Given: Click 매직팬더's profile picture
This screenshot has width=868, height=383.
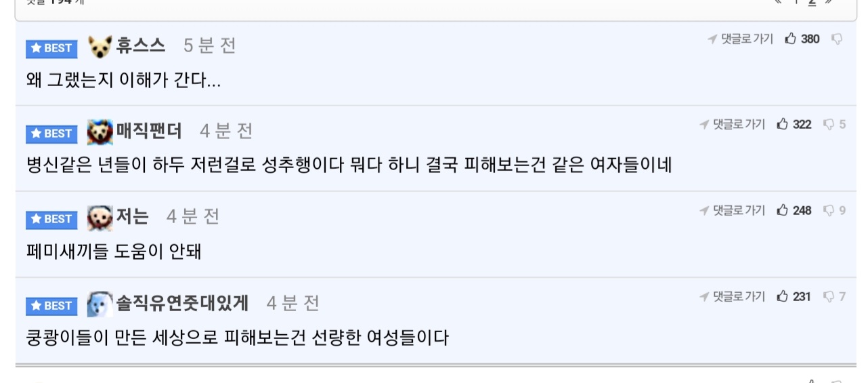Looking at the screenshot, I should pos(100,132).
